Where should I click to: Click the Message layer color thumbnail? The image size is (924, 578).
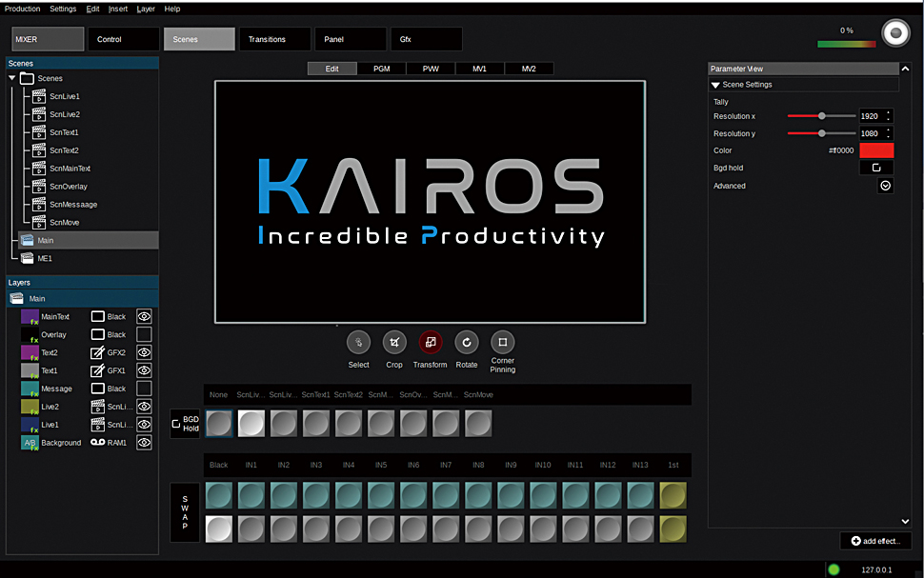(30, 389)
